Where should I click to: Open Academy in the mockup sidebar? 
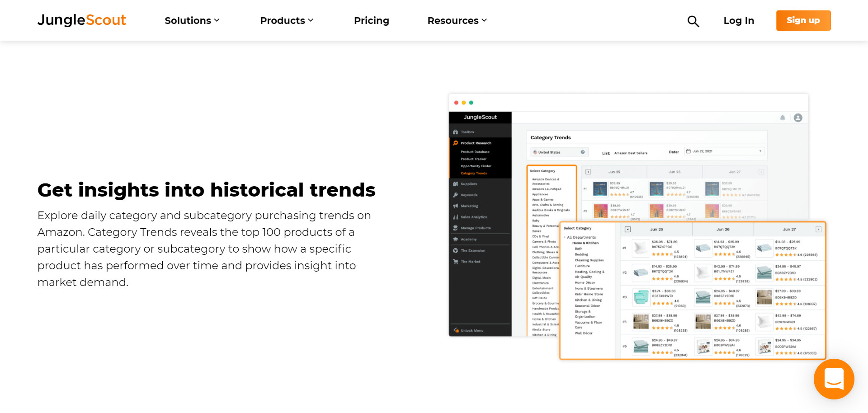coord(468,239)
